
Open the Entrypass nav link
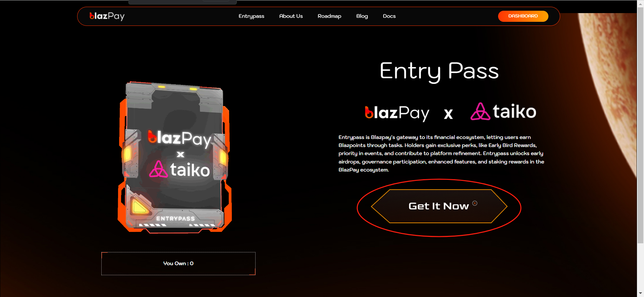click(x=251, y=16)
